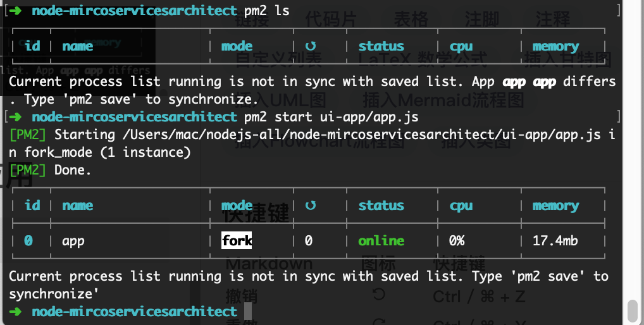Click the green arrow on the last empty prompt
This screenshot has width=644, height=325.
[x=15, y=312]
